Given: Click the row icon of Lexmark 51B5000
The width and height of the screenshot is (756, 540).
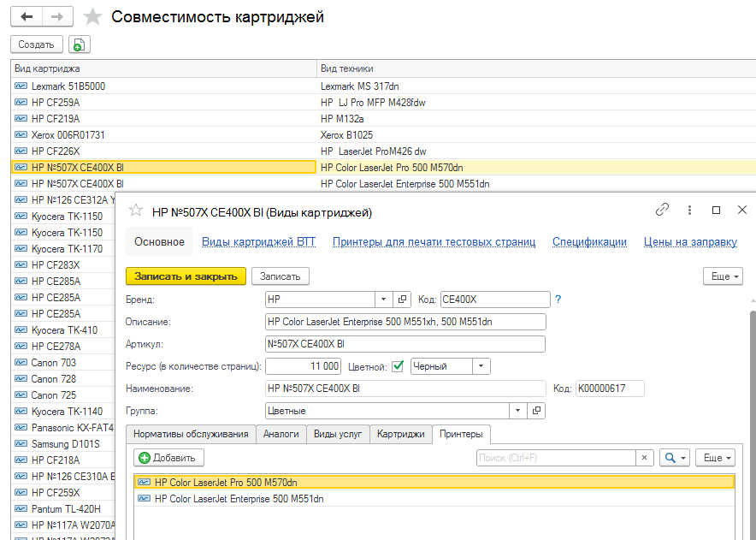Looking at the screenshot, I should pyautogui.click(x=21, y=86).
